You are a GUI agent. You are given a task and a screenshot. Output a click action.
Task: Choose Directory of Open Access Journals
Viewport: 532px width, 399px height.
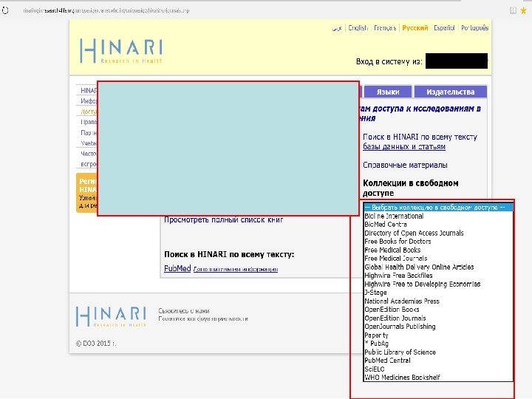coord(438,233)
